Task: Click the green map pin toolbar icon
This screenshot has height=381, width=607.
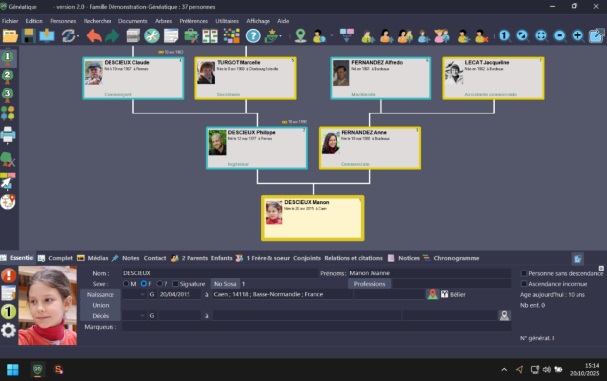Action: tap(300, 36)
